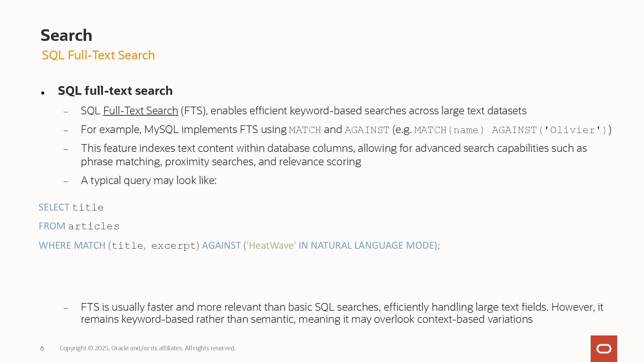Click the "articles" table name

(94, 227)
